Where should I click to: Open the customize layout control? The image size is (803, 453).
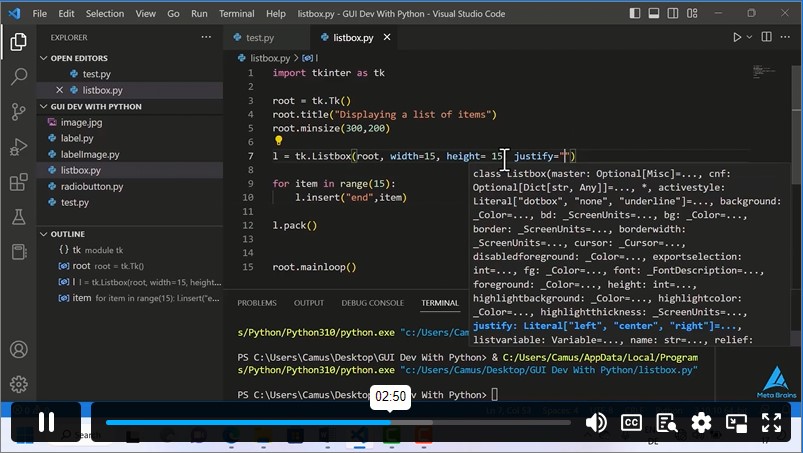coord(692,13)
